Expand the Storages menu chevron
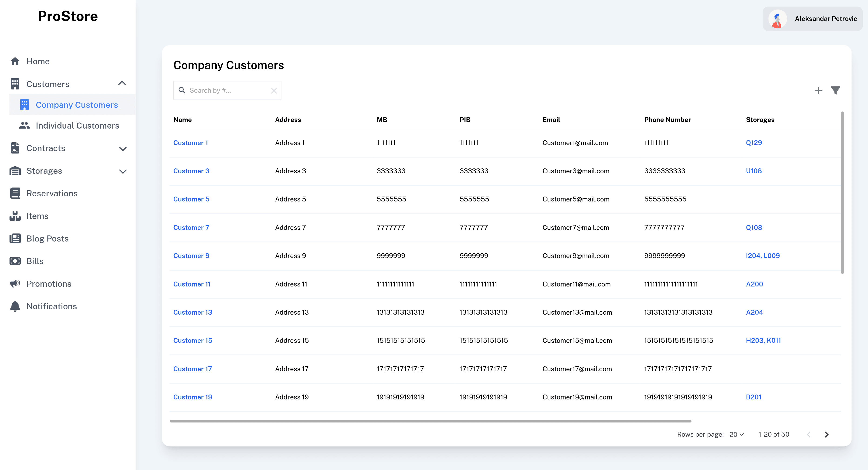The width and height of the screenshot is (868, 470). (x=123, y=171)
